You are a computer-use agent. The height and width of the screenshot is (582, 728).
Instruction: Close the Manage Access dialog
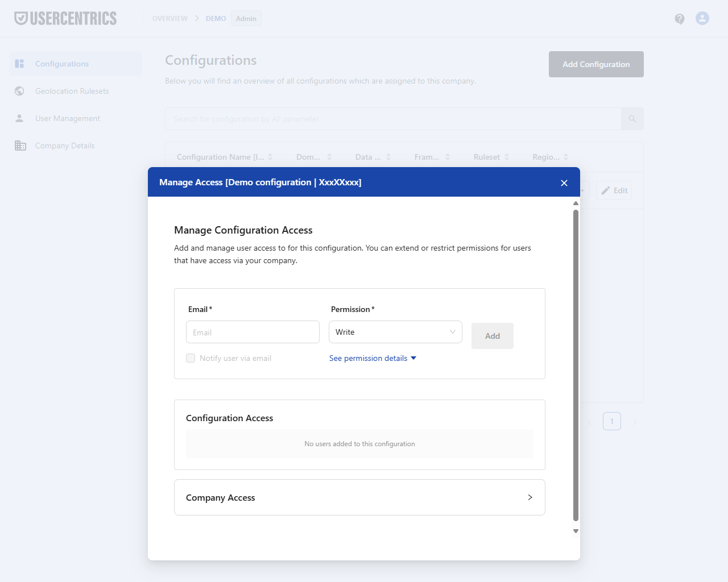pyautogui.click(x=564, y=183)
